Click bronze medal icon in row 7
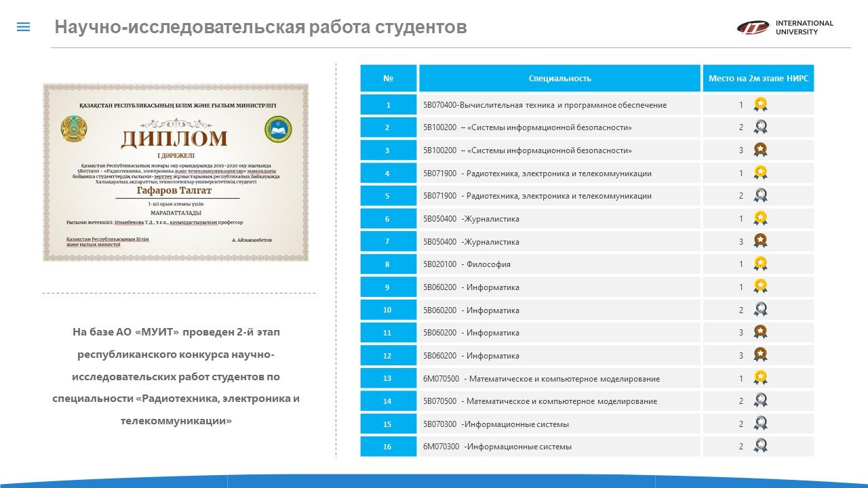Screen dimensions: 868x488 click(761, 241)
